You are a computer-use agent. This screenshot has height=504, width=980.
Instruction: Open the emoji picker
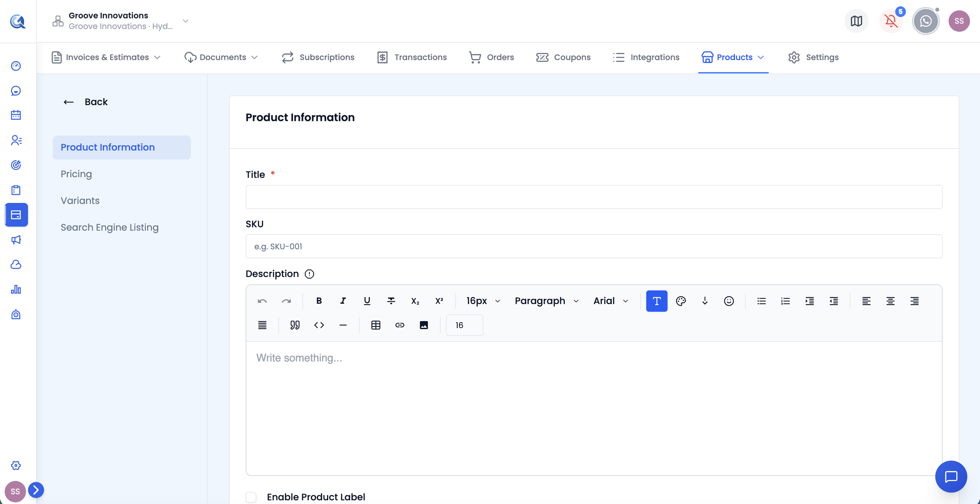(729, 301)
